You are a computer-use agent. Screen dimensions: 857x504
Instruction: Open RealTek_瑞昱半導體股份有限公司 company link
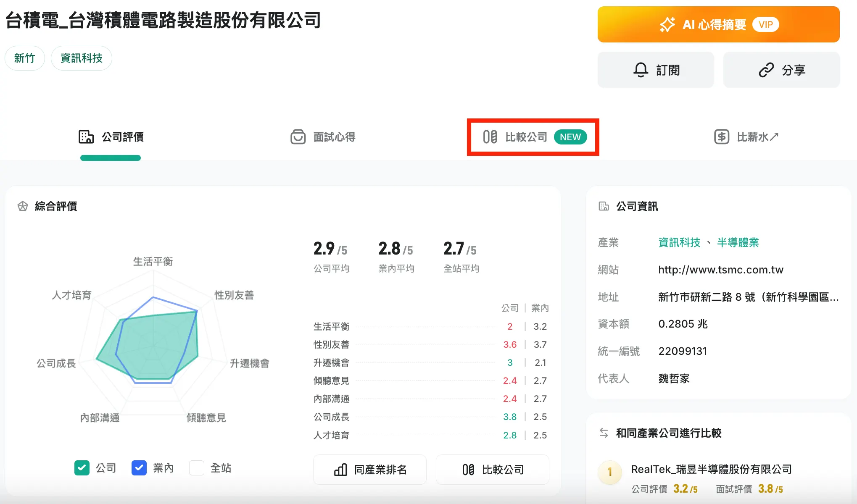click(712, 469)
